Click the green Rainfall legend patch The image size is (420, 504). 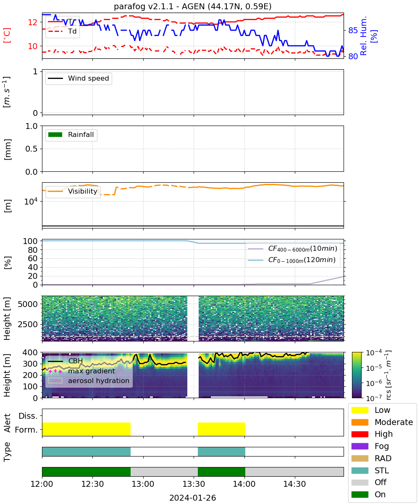55,135
